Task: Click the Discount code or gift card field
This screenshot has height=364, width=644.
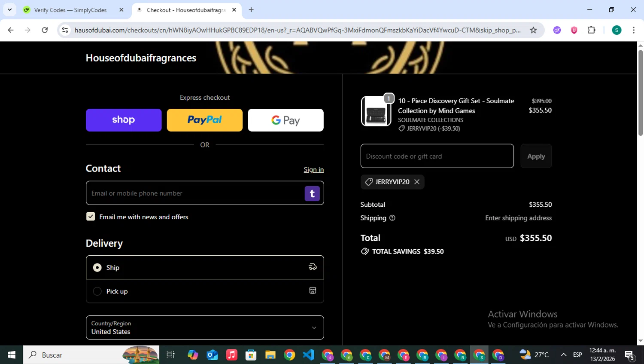Action: tap(437, 156)
